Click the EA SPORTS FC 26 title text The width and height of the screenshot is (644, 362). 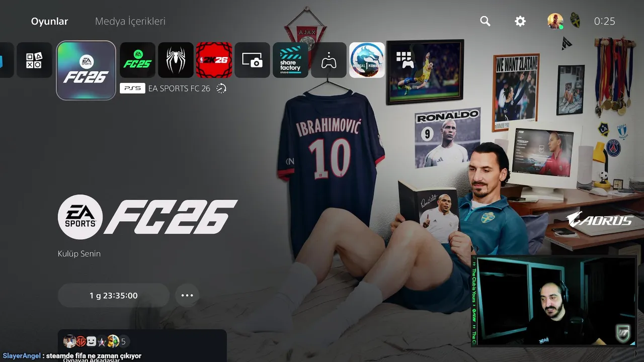(x=179, y=88)
